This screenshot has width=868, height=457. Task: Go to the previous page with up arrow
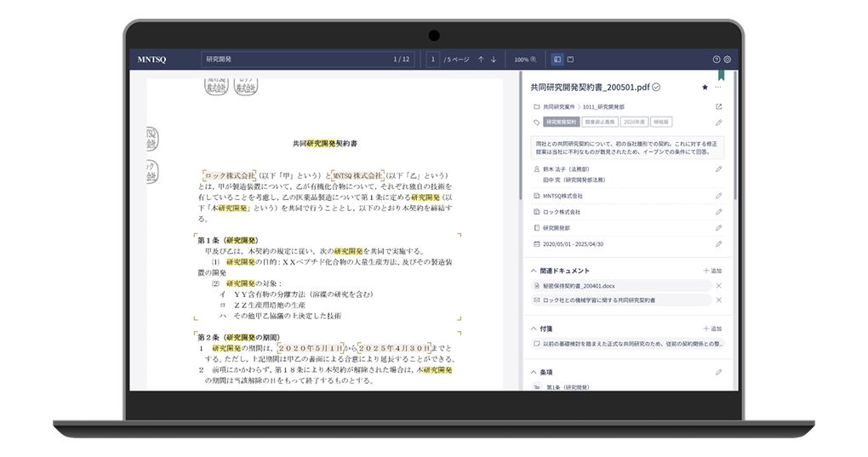(481, 60)
